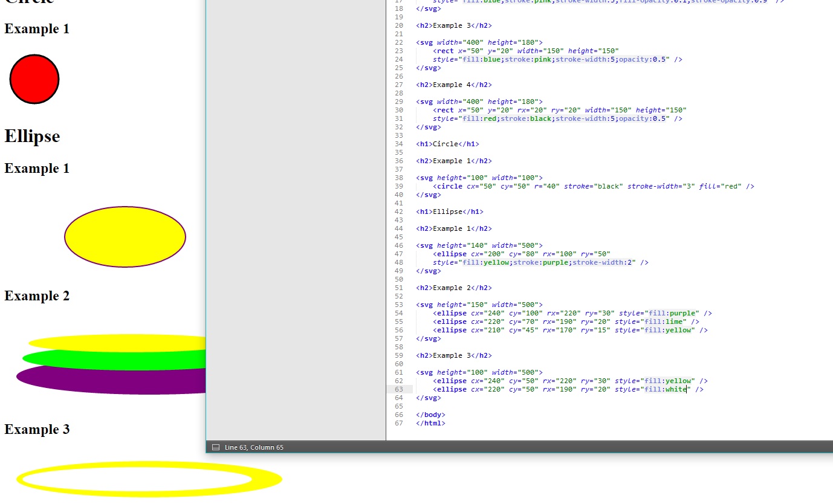Screen dimensions: 833x504
Task: Click the "Example 2" heading on the web page
Action: tap(37, 296)
